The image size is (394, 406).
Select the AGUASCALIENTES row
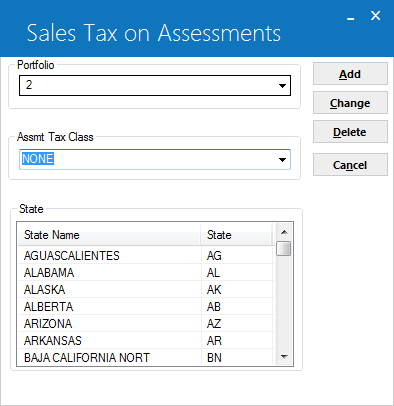click(146, 255)
